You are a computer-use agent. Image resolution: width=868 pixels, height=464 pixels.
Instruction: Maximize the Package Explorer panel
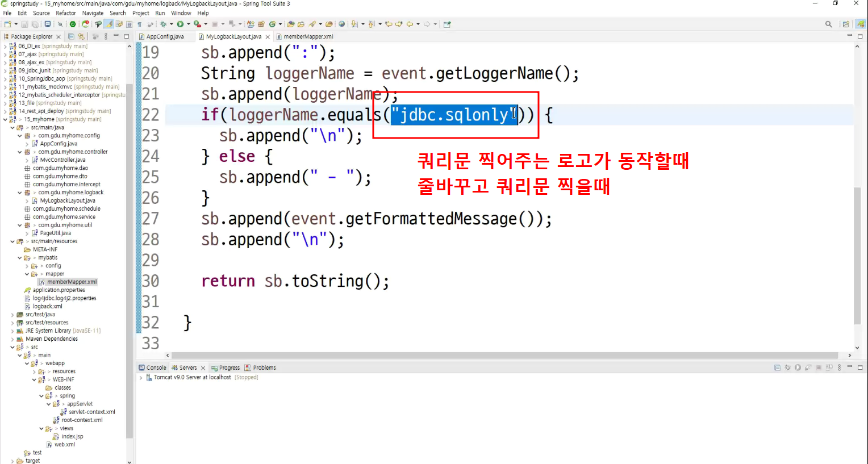(x=127, y=36)
